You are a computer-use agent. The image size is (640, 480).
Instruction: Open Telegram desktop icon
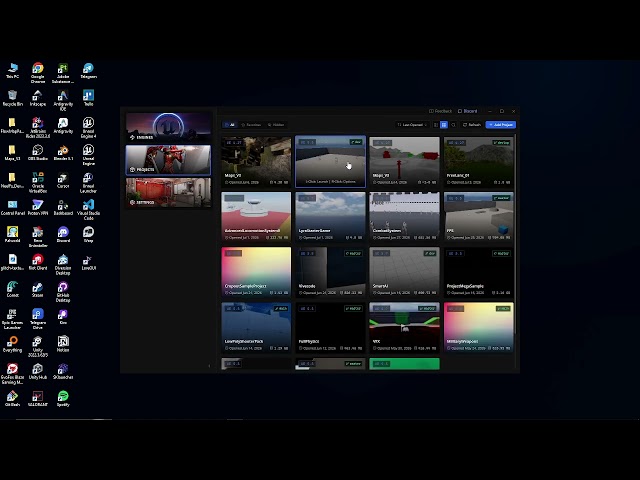(x=88, y=71)
